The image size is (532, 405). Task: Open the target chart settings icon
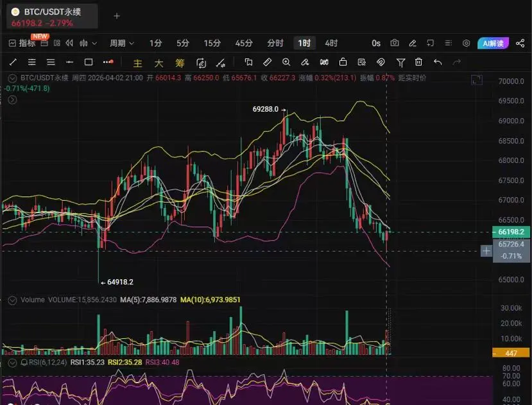click(x=466, y=43)
